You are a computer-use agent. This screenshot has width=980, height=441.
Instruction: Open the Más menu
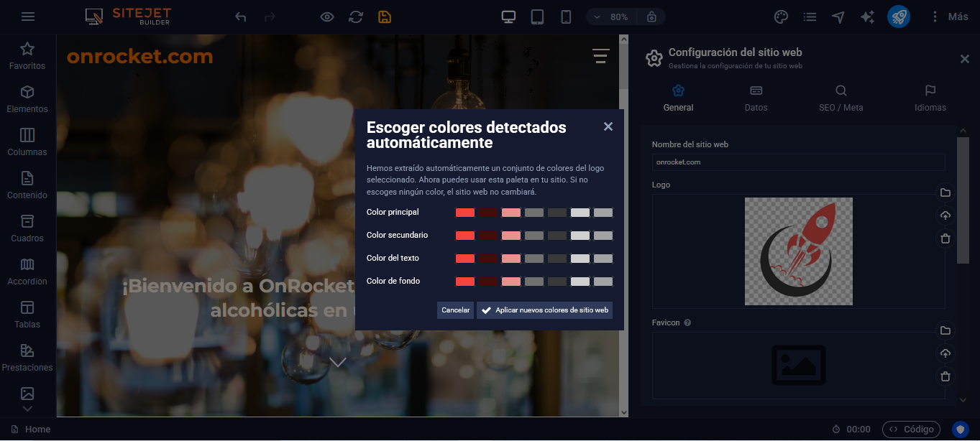pos(950,17)
